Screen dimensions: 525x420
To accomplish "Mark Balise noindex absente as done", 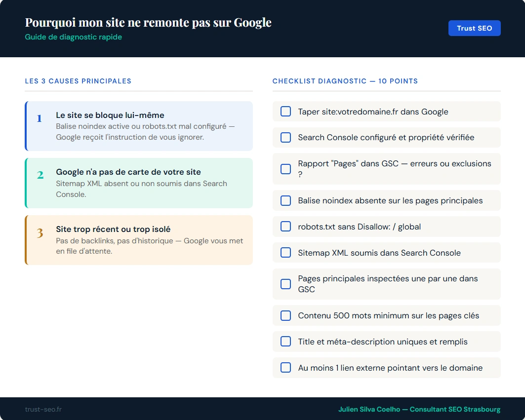I will (x=285, y=200).
